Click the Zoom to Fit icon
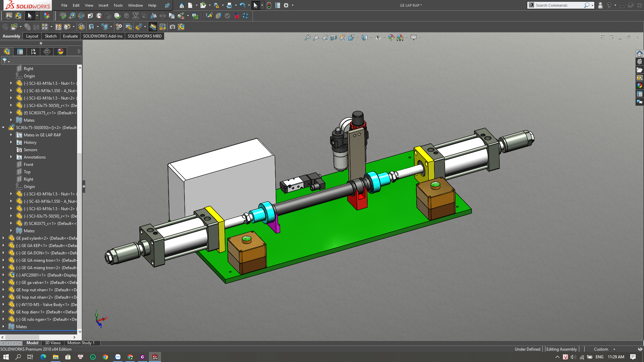The width and height of the screenshot is (644, 362). pos(307,38)
